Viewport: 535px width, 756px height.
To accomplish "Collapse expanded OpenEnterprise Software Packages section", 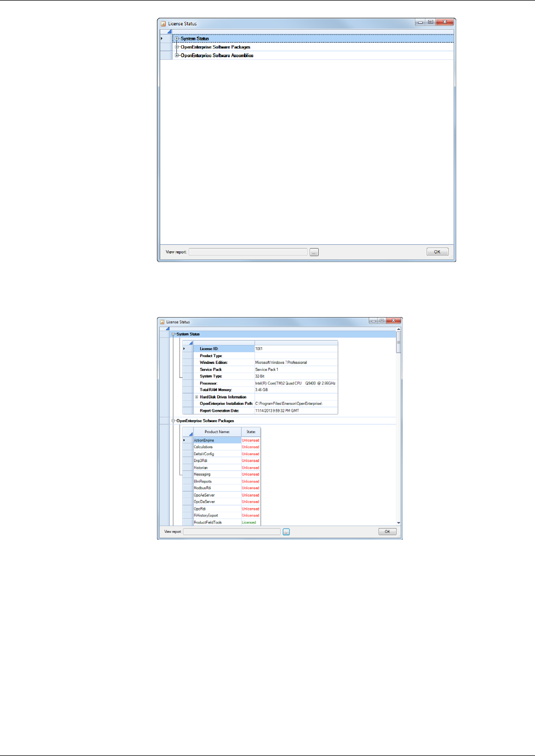I will tap(174, 421).
